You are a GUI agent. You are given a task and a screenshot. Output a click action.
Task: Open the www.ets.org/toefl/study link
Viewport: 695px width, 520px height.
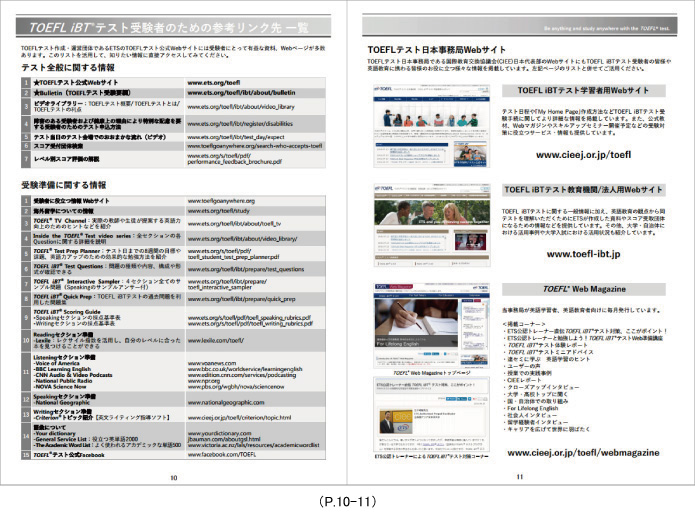[x=219, y=211]
